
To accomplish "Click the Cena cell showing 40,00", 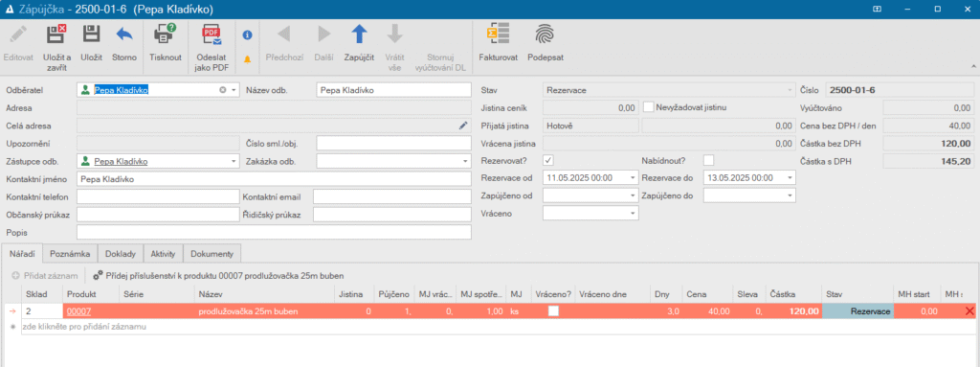I will tap(707, 311).
